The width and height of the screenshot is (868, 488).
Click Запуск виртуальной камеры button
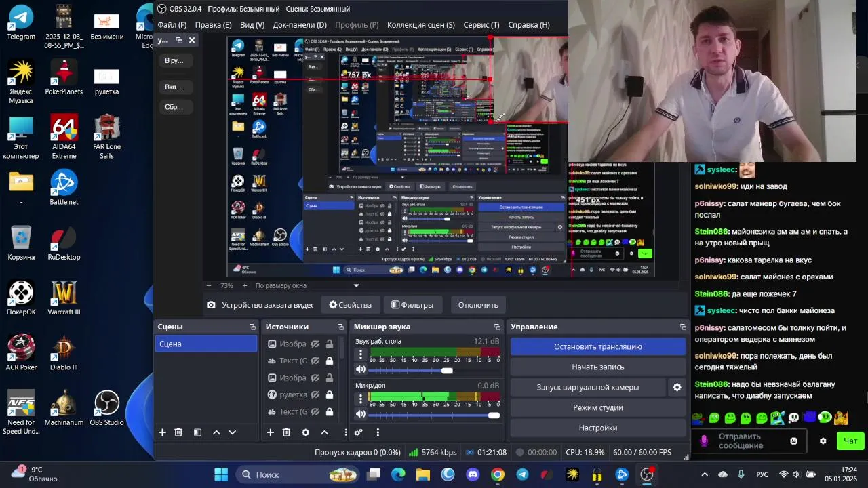(x=588, y=387)
